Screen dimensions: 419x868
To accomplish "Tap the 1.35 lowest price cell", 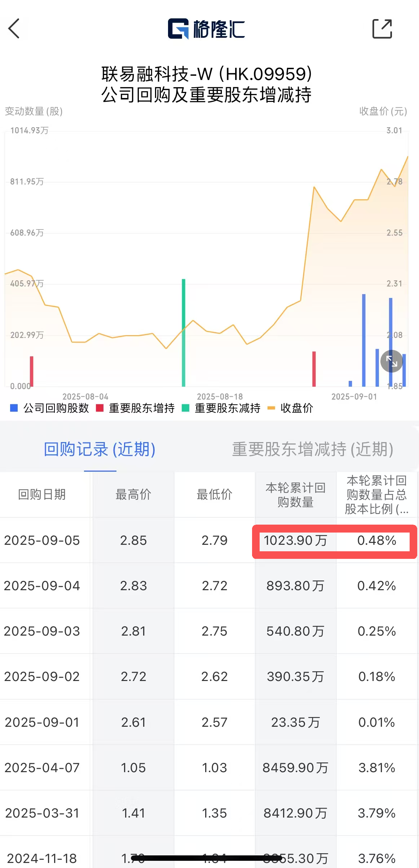I will pos(215,813).
